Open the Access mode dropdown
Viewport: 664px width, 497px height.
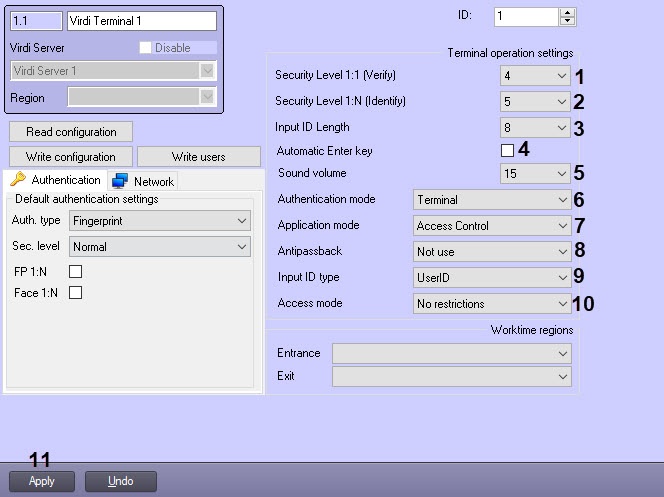(492, 303)
